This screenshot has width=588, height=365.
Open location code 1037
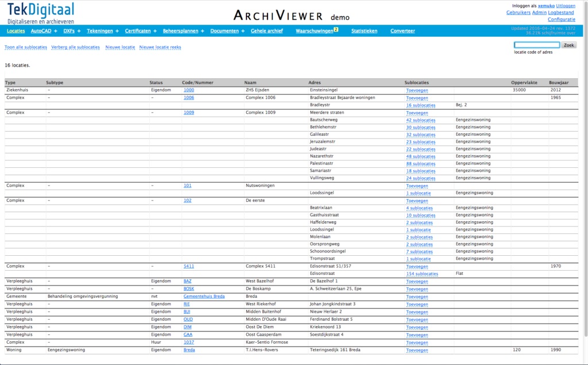point(188,342)
